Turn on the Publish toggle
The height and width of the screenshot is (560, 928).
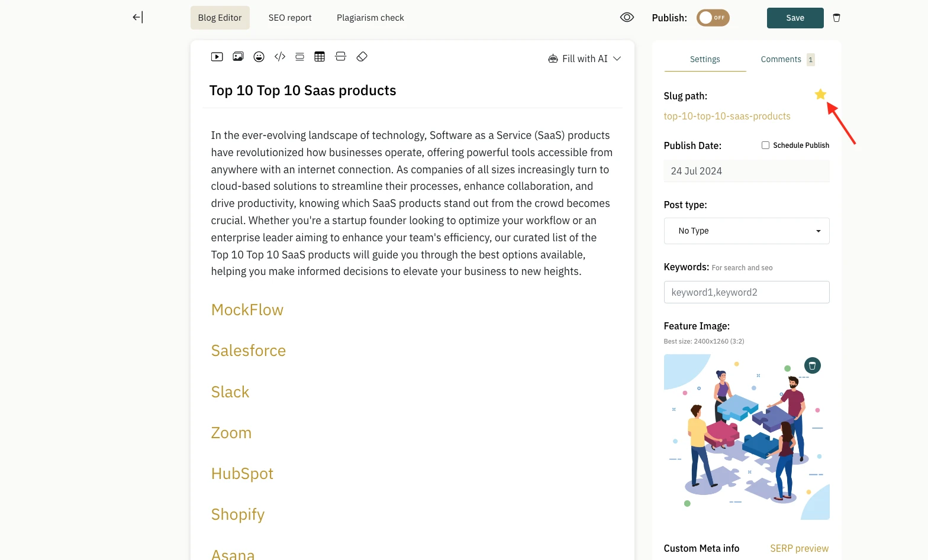(713, 18)
